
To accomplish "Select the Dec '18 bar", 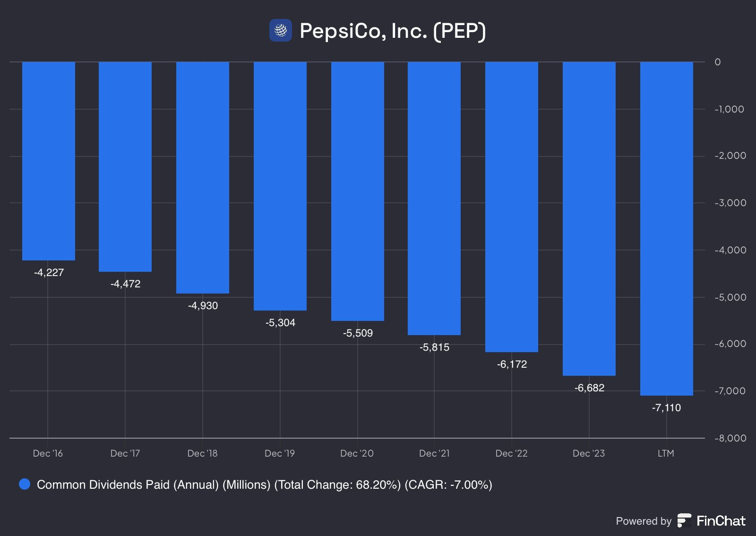I will (x=203, y=178).
